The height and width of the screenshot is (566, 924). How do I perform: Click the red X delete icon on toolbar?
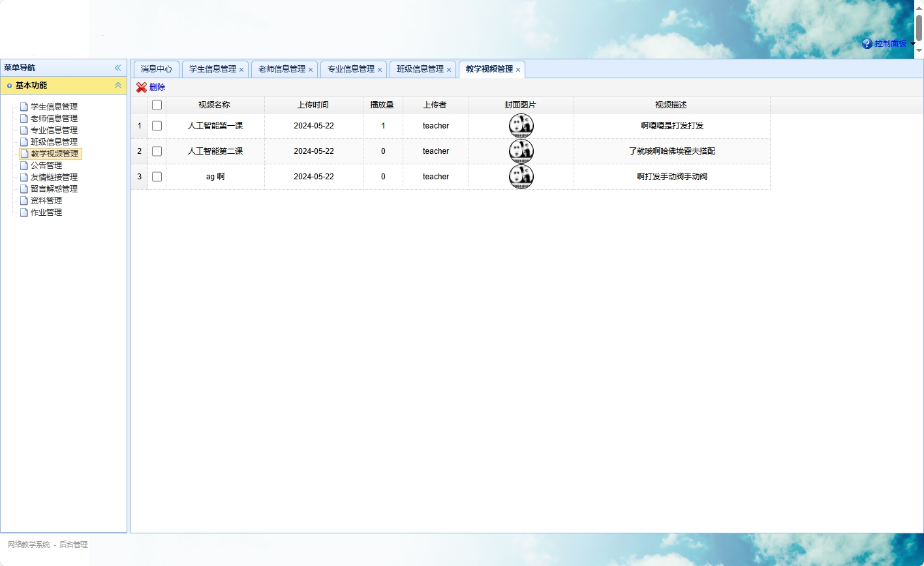141,87
